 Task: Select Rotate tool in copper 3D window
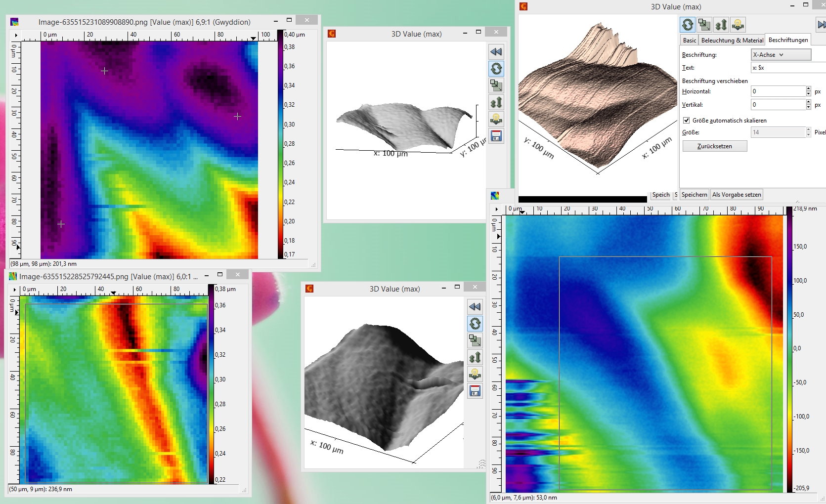point(688,24)
